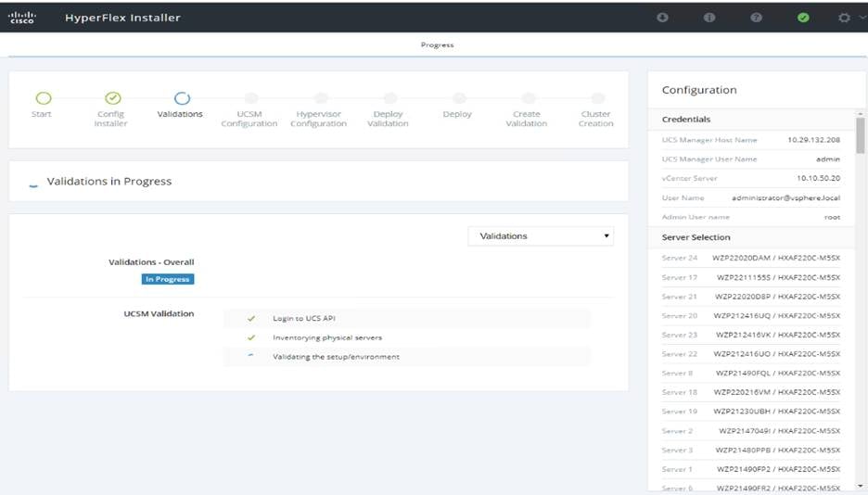The width and height of the screenshot is (868, 495).
Task: Click spinner beside Validating the setup/environment
Action: 250,356
